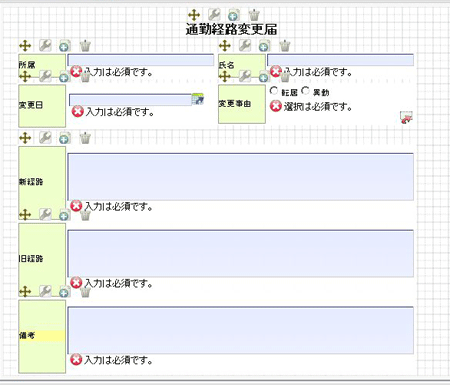Click into the 旧経路 text area
Image resolution: width=450 pixels, height=385 pixels.
(241, 253)
